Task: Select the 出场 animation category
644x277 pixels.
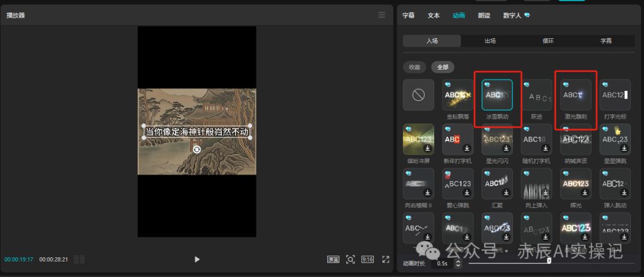Action: [490, 41]
